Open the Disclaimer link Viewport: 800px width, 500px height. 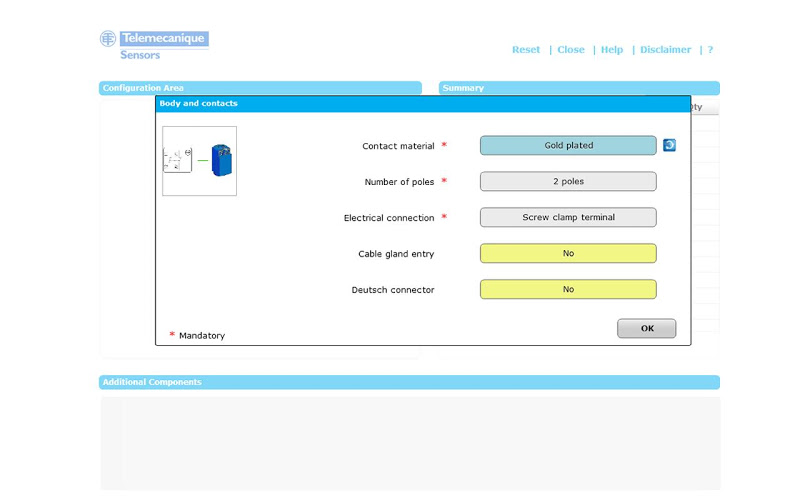coord(665,50)
